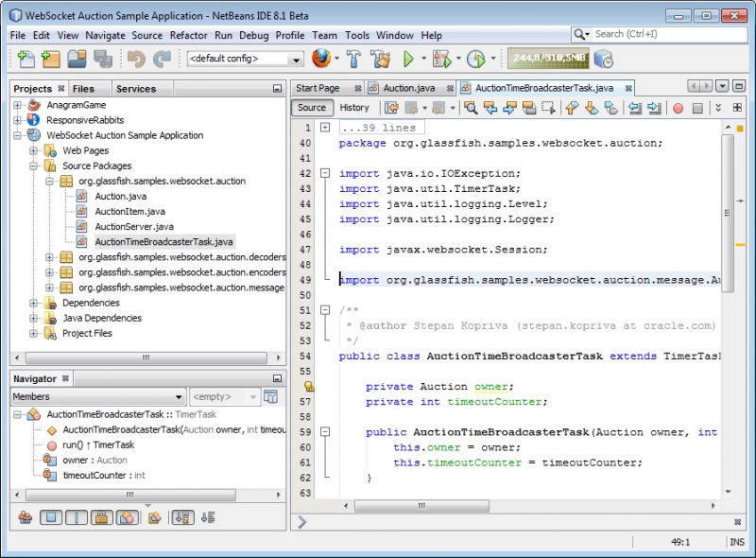This screenshot has height=558, width=756.
Task: Open project in Firefox browser icon
Action: pyautogui.click(x=322, y=59)
